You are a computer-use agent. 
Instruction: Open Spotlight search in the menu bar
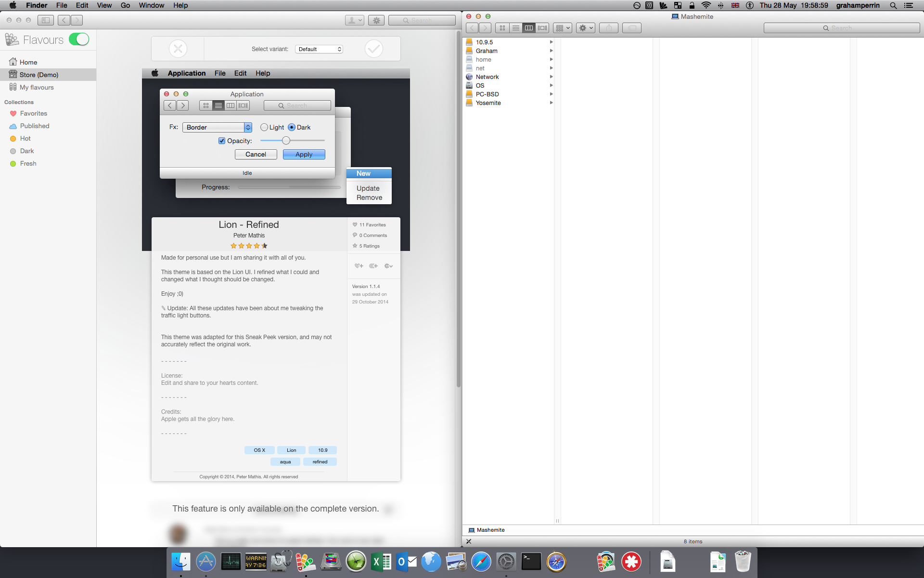(x=893, y=5)
